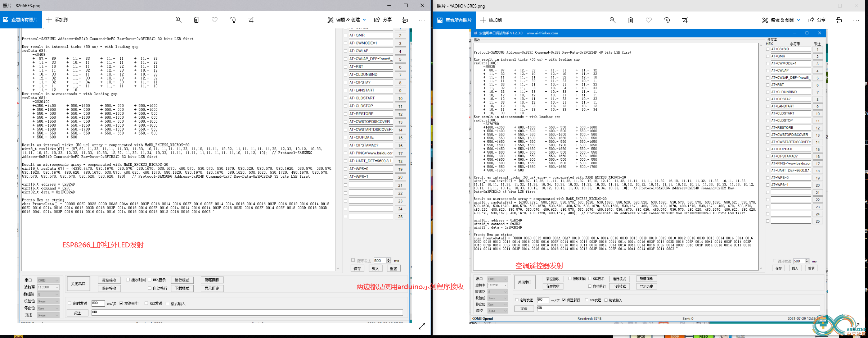The height and width of the screenshot is (338, 868).
Task: Open the 串口 COM3 dropdown in the left photo
Action: [48, 280]
